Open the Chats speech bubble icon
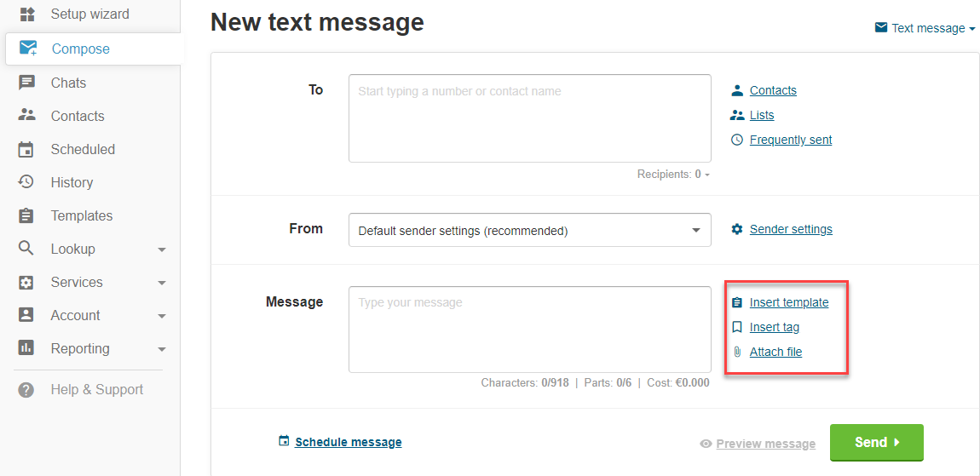This screenshot has height=476, width=980. coord(26,83)
